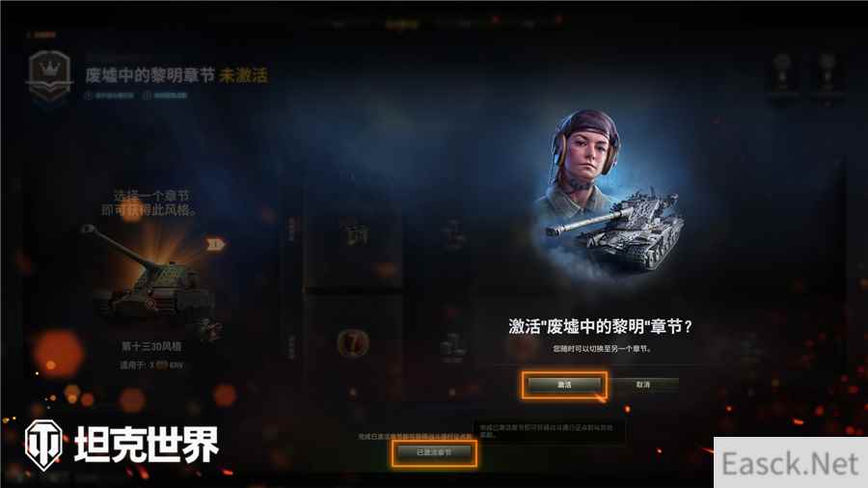Click the arrow icon beside the tank style preview
The width and height of the screenshot is (868, 488).
pos(216,243)
